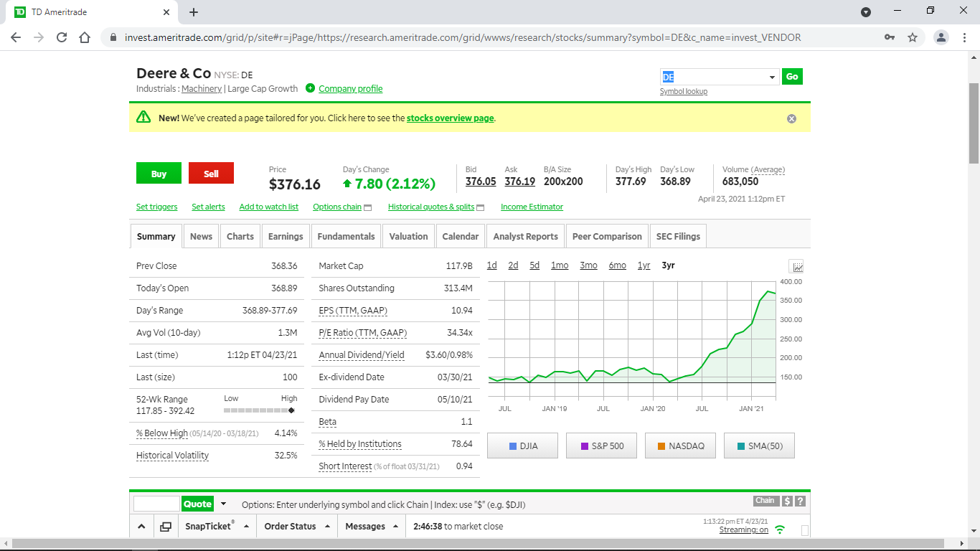Open the Chrome three-dot menu
This screenshot has height=551, width=980.
[965, 37]
